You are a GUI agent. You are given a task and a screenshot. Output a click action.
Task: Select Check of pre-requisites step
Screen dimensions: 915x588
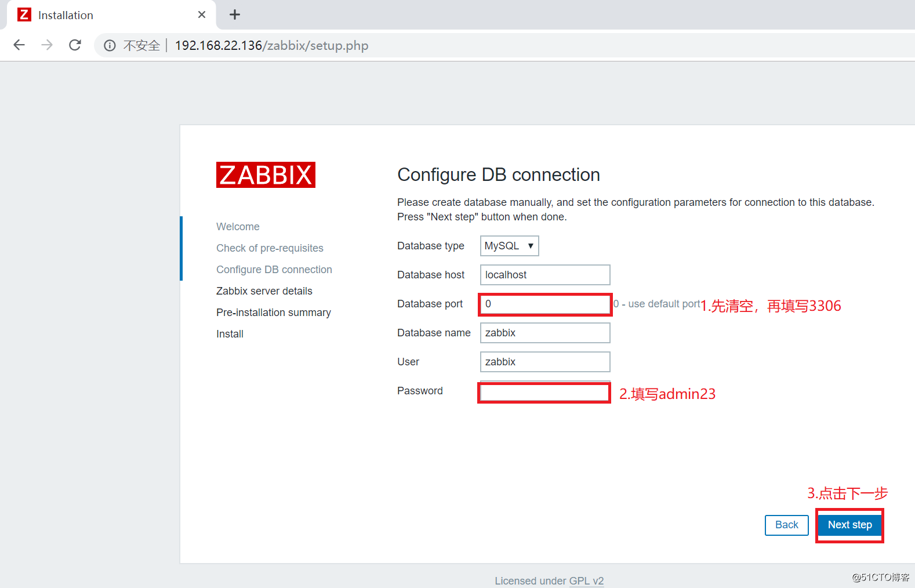pyautogui.click(x=270, y=248)
